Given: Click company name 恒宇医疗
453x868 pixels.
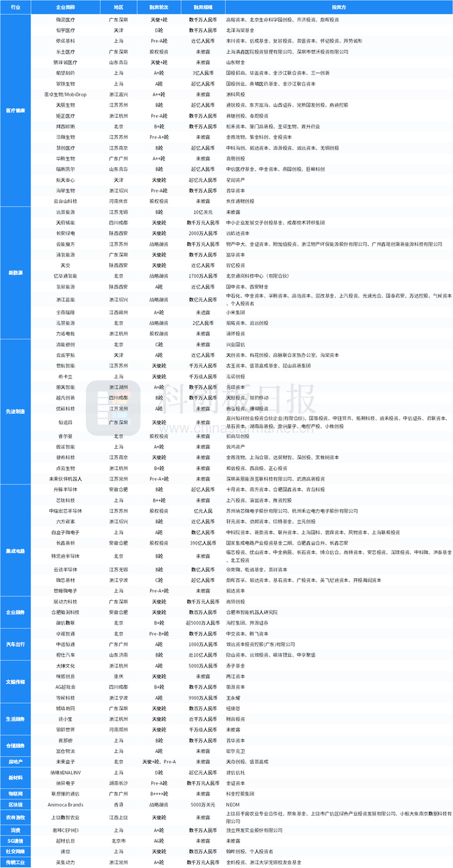Looking at the screenshot, I should pyautogui.click(x=66, y=30).
